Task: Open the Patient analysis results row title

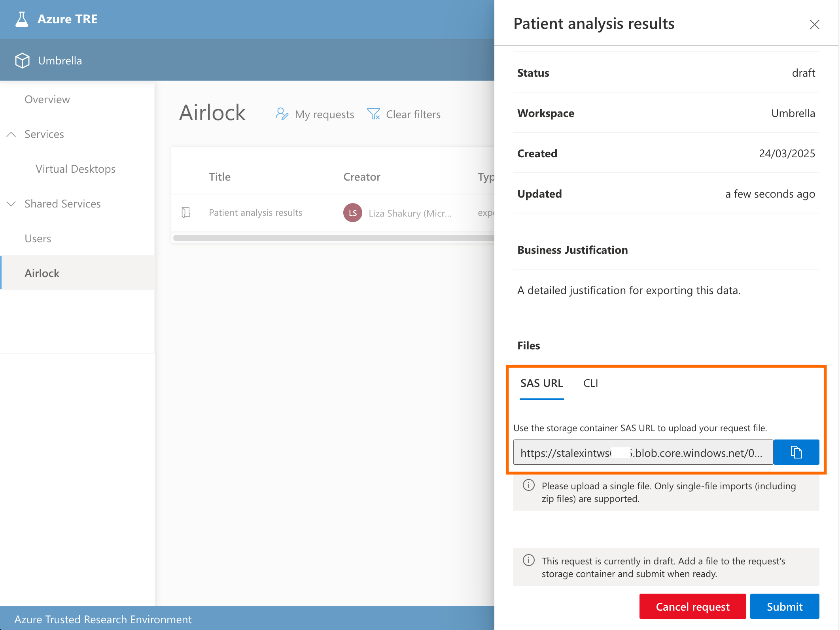Action: [x=255, y=213]
